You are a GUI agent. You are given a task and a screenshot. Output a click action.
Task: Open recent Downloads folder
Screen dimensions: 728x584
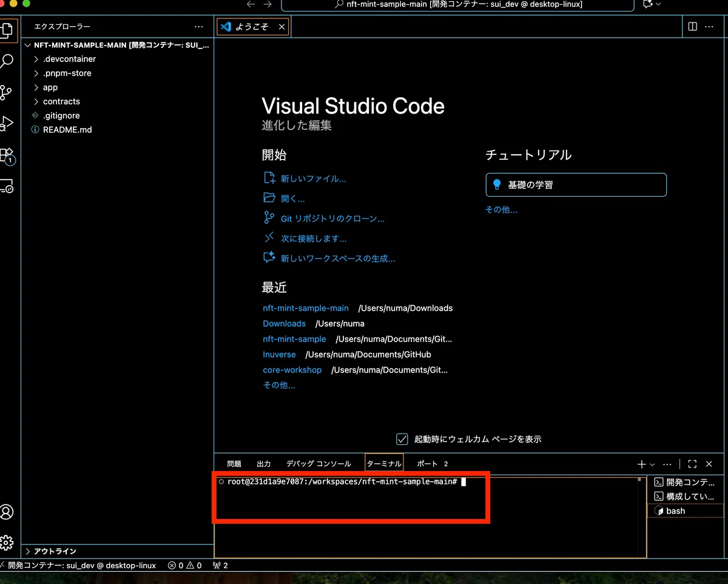coord(284,324)
